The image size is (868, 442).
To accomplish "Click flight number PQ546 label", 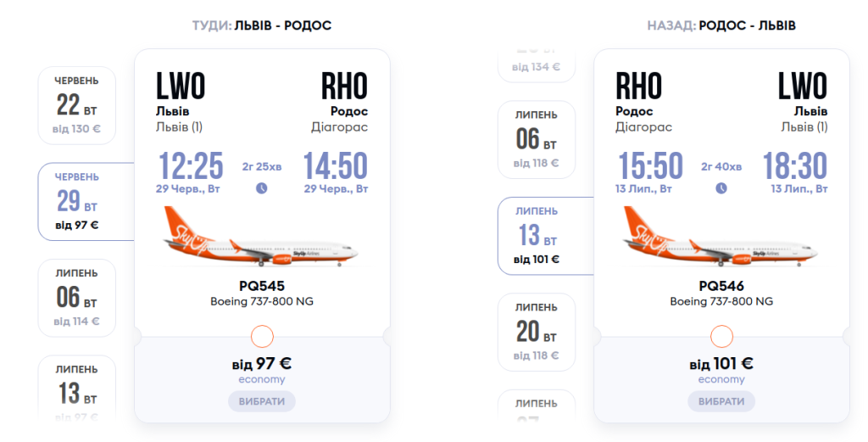I will pyautogui.click(x=721, y=286).
